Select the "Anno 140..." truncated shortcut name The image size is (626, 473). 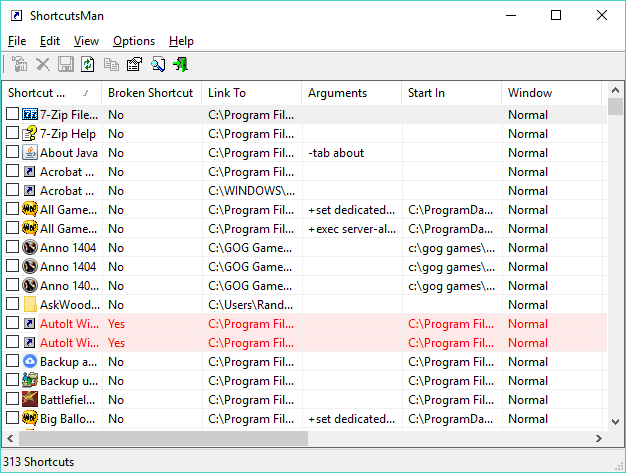(x=69, y=286)
